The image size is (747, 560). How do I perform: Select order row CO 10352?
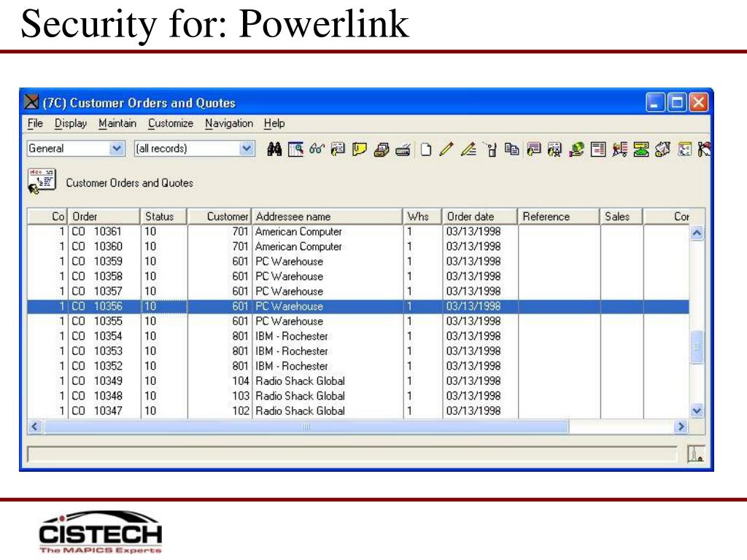(x=357, y=366)
